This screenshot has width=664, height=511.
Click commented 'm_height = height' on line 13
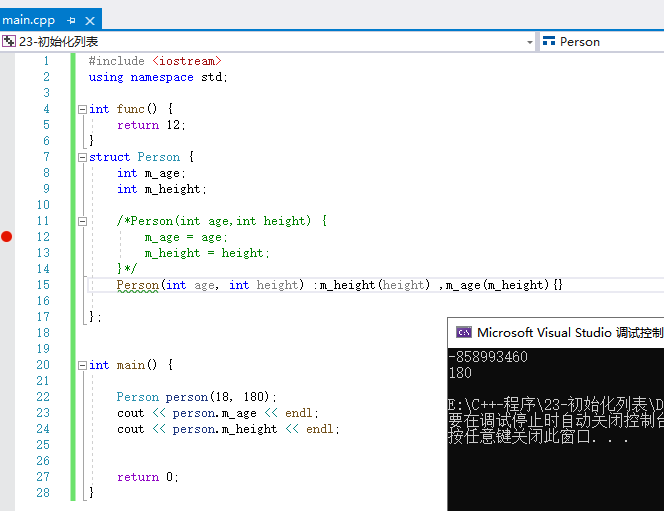[x=207, y=253]
